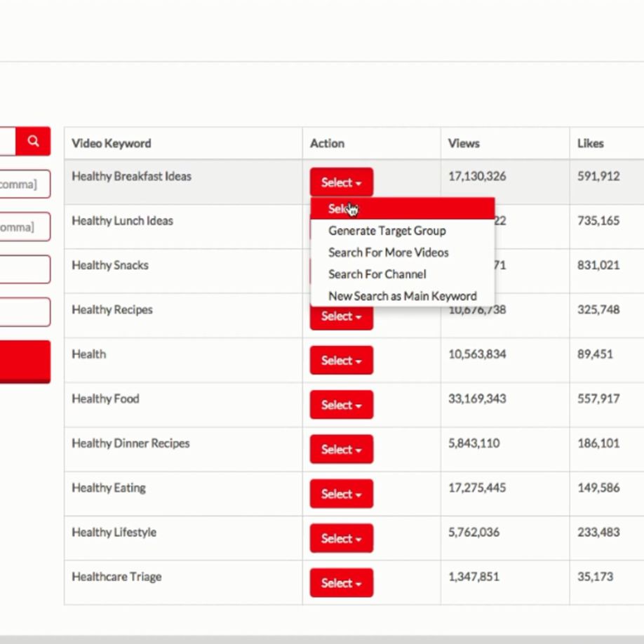Choose New Search as Main Keyword

click(x=402, y=296)
